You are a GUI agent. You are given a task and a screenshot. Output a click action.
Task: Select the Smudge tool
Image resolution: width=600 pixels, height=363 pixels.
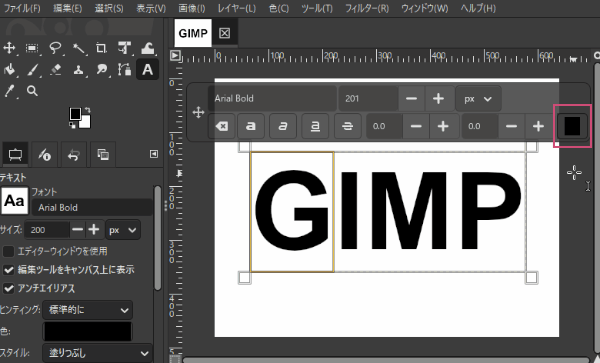101,70
